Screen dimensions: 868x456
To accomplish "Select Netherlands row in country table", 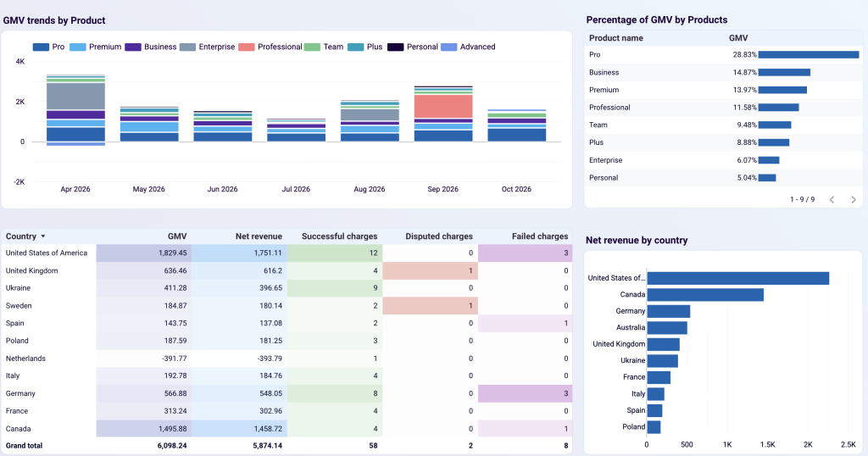I will tap(287, 359).
